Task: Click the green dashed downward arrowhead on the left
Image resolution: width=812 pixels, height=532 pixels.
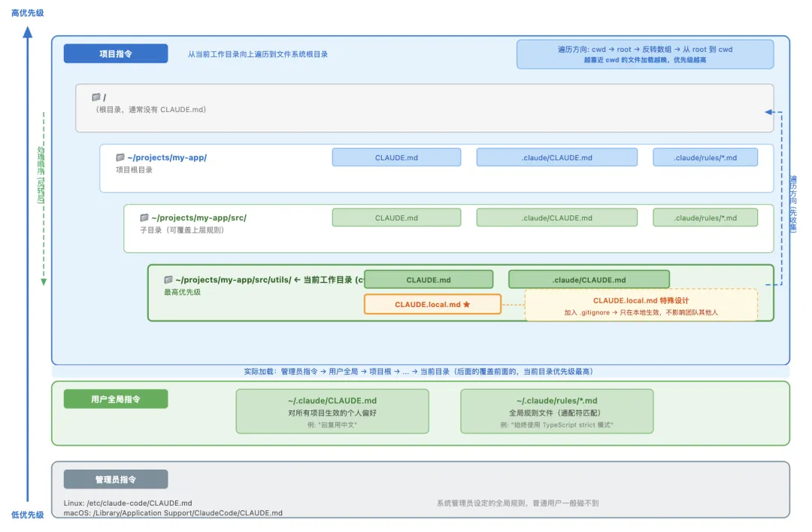Action: click(44, 281)
